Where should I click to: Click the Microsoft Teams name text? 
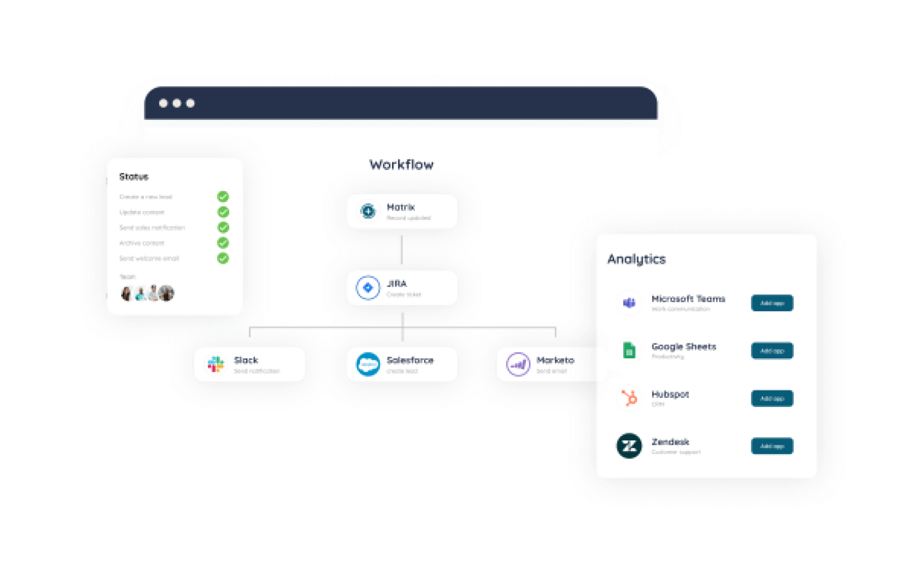click(688, 299)
